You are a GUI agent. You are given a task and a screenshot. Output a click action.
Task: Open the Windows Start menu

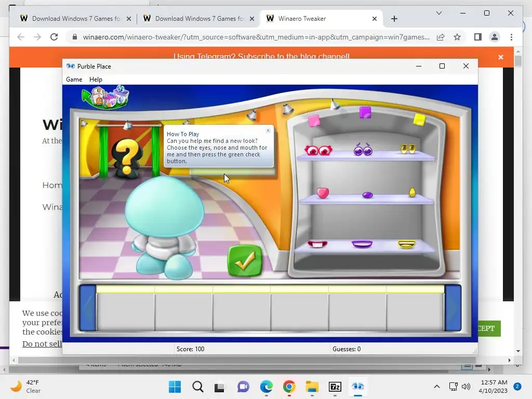175,387
